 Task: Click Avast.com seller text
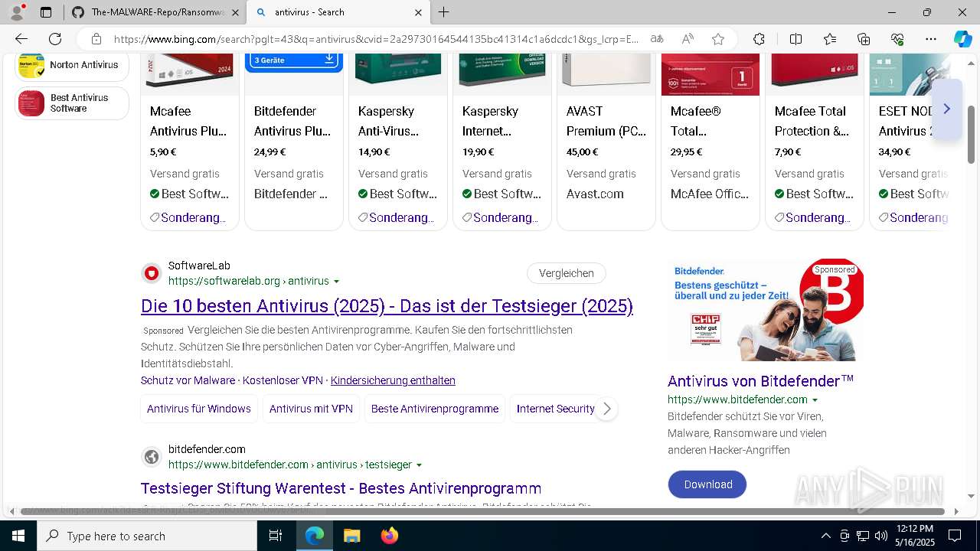(595, 194)
